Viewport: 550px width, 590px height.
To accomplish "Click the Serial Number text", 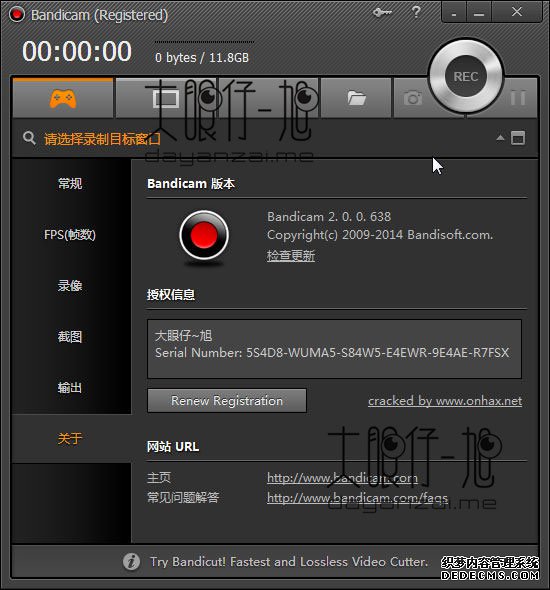I will (x=332, y=353).
